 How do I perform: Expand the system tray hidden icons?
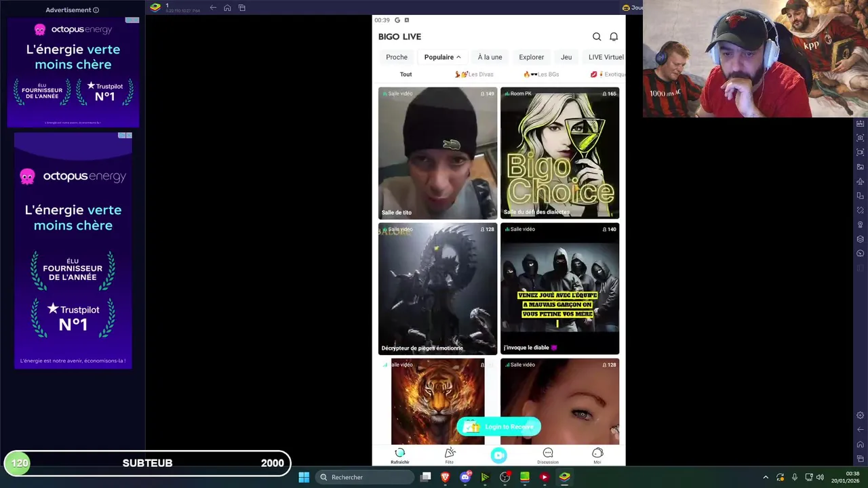(766, 477)
